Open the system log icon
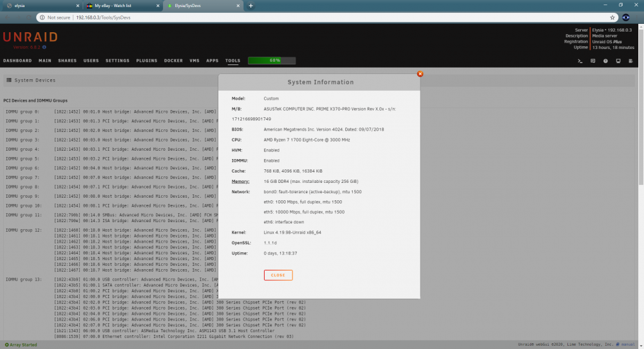 point(631,61)
